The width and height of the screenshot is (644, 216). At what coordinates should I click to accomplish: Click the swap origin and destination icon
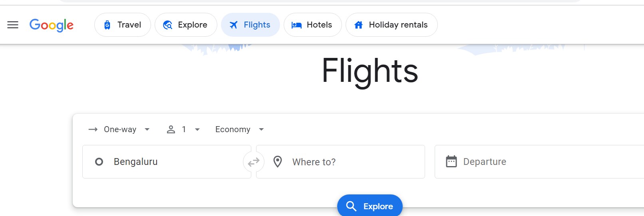[x=254, y=162]
